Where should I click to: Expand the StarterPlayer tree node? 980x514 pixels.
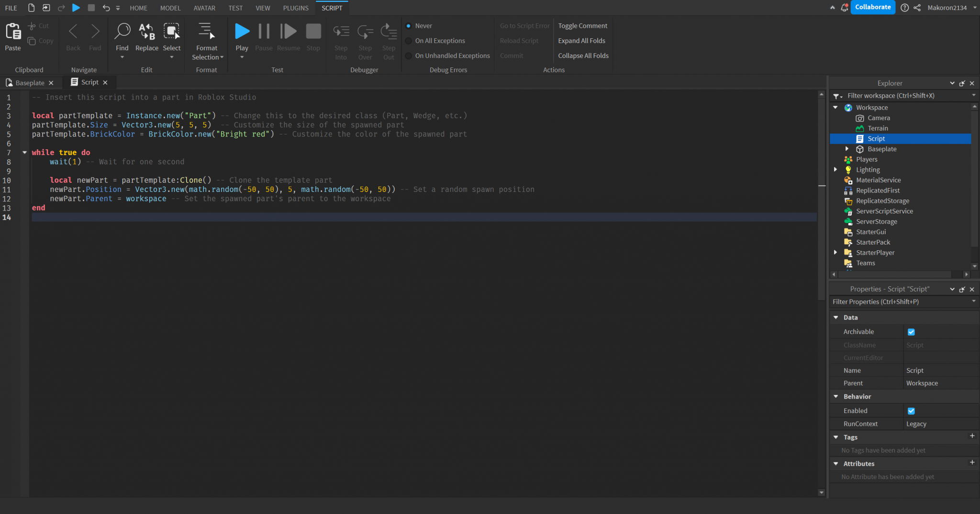click(x=835, y=252)
